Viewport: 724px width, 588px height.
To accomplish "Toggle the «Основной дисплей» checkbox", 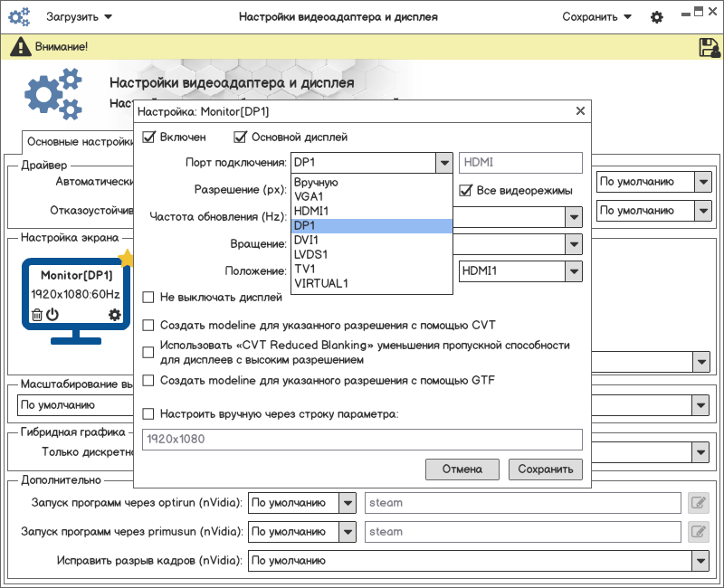I will point(241,138).
